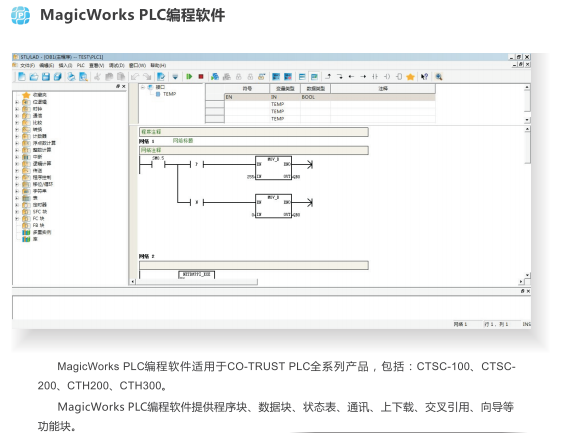Select the 库 item in instruction tree
The image size is (569, 433).
(x=30, y=239)
